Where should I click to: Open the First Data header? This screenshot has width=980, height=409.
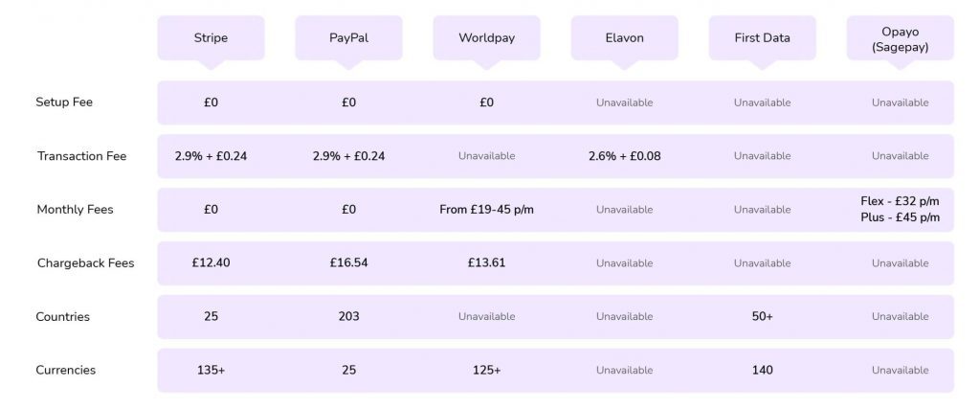pos(762,38)
